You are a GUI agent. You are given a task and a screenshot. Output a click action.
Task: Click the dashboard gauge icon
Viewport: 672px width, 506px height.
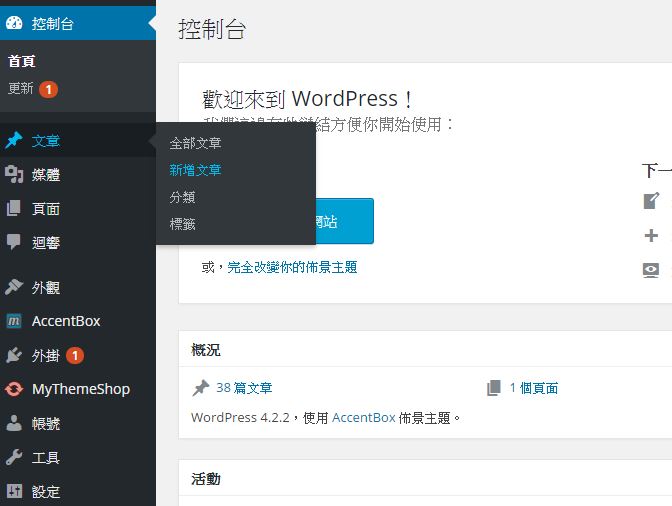[x=14, y=23]
